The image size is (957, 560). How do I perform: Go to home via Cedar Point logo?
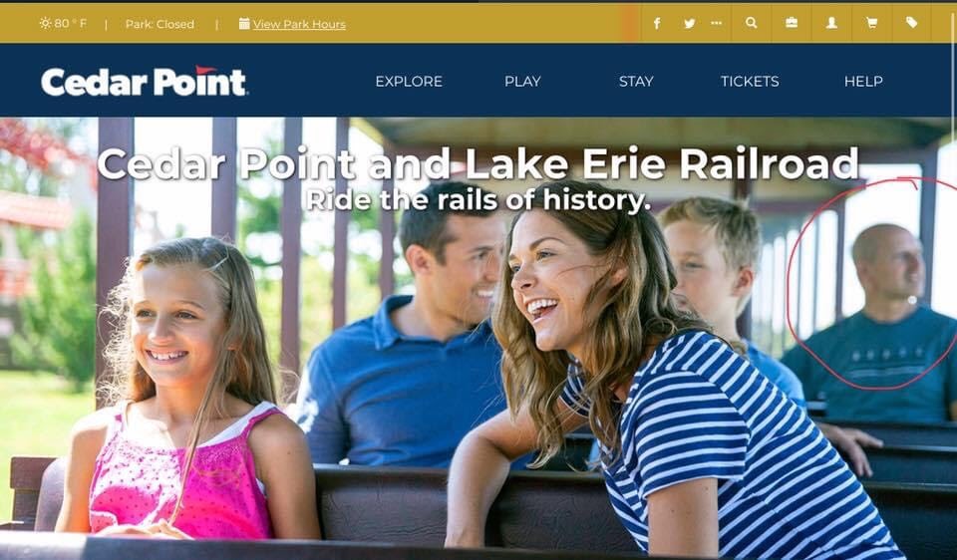(x=144, y=81)
